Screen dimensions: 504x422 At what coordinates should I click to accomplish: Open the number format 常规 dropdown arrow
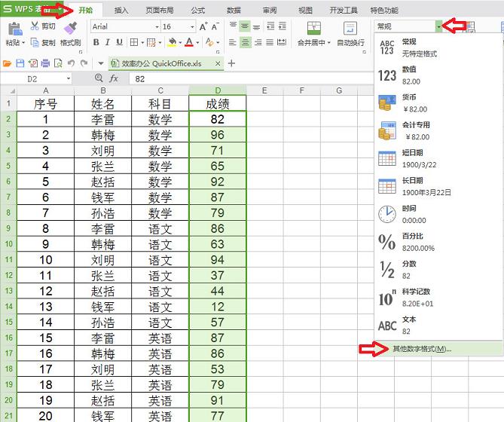click(x=438, y=26)
